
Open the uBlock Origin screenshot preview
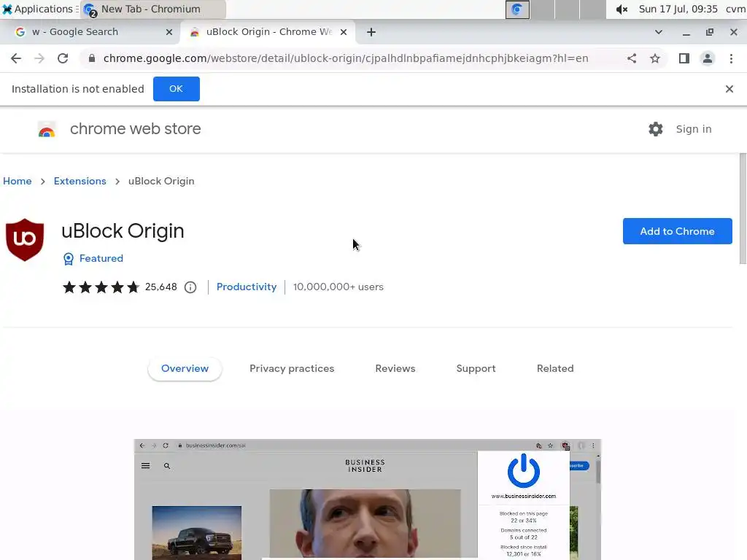(x=368, y=499)
